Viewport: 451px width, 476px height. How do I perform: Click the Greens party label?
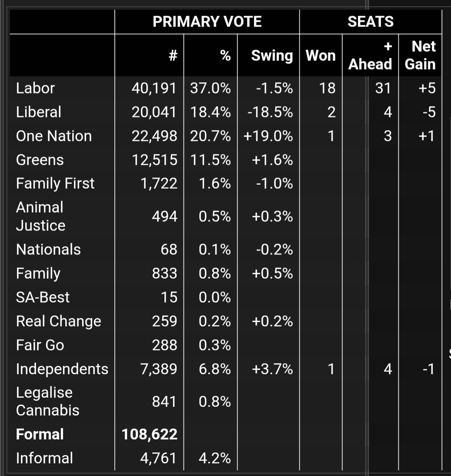pyautogui.click(x=40, y=160)
